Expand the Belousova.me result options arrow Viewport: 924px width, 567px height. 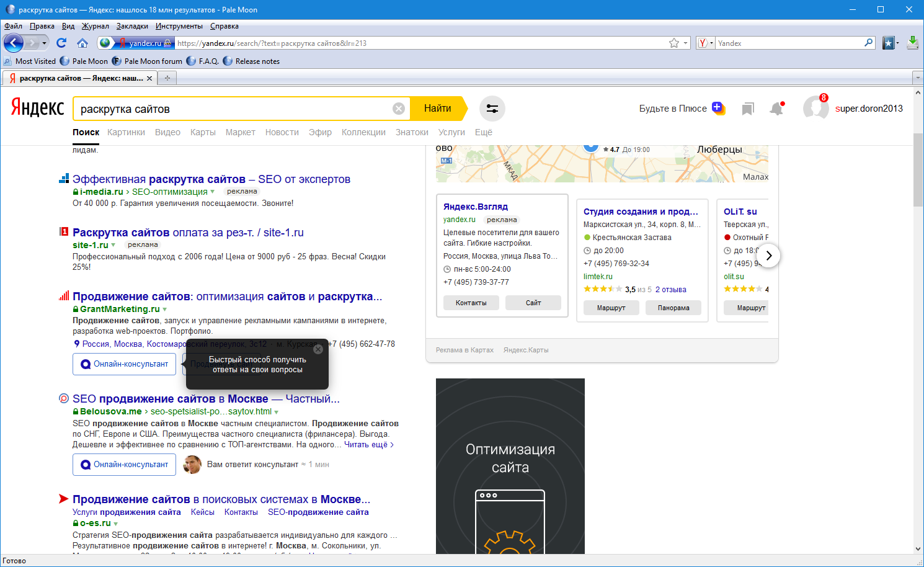pyautogui.click(x=277, y=412)
